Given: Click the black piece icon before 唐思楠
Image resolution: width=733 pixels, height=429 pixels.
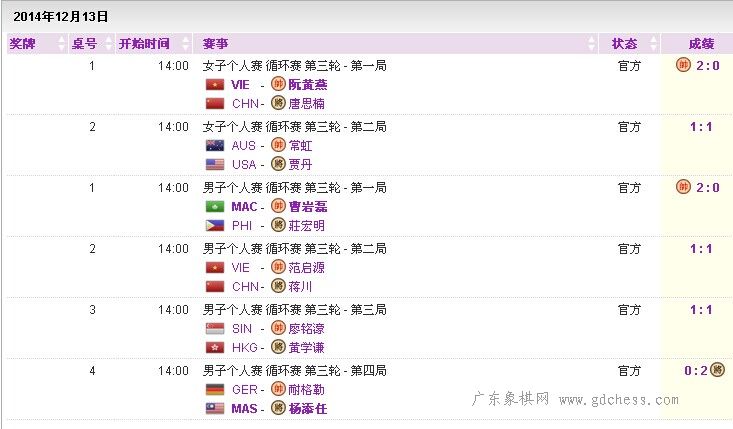Looking at the screenshot, I should [278, 104].
